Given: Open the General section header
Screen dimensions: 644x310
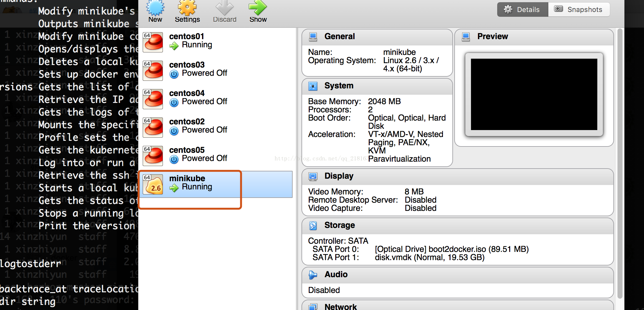Looking at the screenshot, I should click(x=377, y=37).
